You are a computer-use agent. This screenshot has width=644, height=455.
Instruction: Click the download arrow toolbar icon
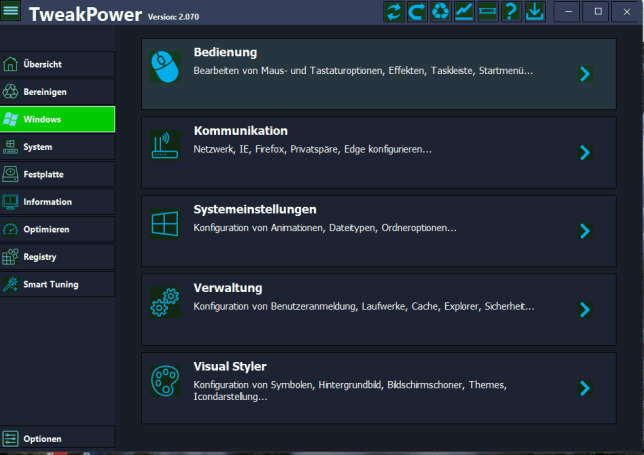[x=535, y=12]
